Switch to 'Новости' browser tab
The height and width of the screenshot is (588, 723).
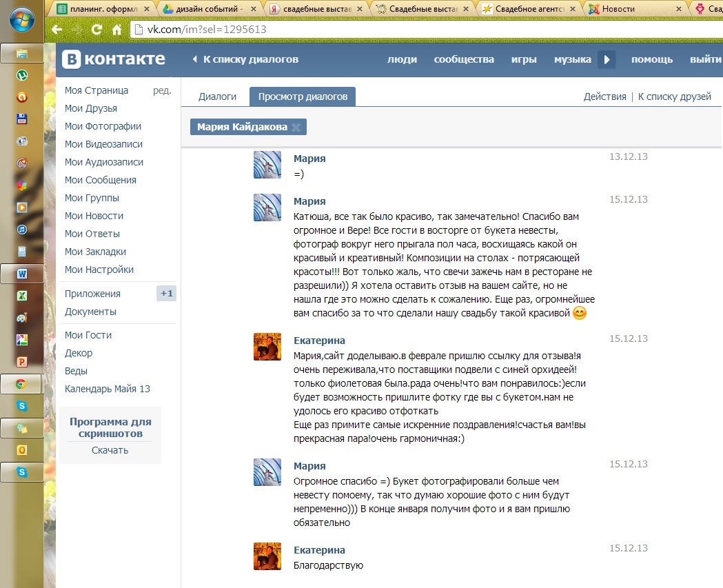click(x=635, y=9)
